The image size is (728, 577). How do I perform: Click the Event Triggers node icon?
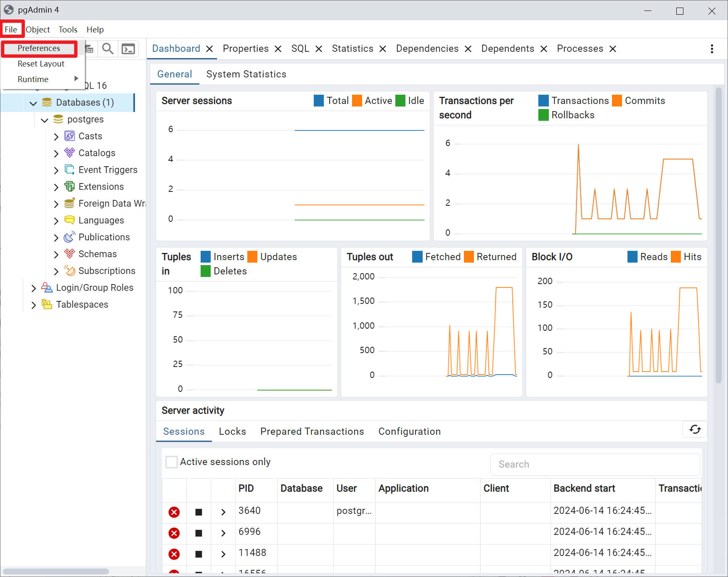69,170
